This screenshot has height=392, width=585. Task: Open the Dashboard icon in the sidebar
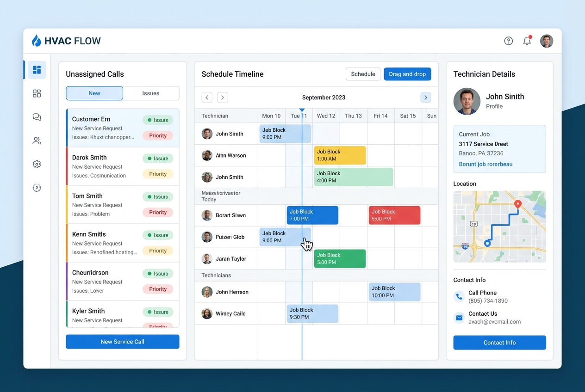tap(37, 70)
